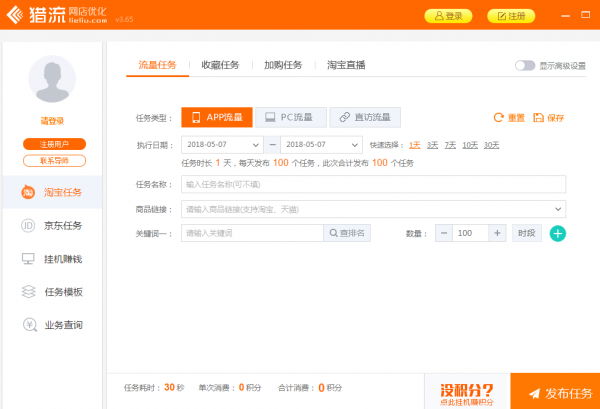Switch to the 收藏任务 tab
The image size is (600, 409).
point(220,65)
